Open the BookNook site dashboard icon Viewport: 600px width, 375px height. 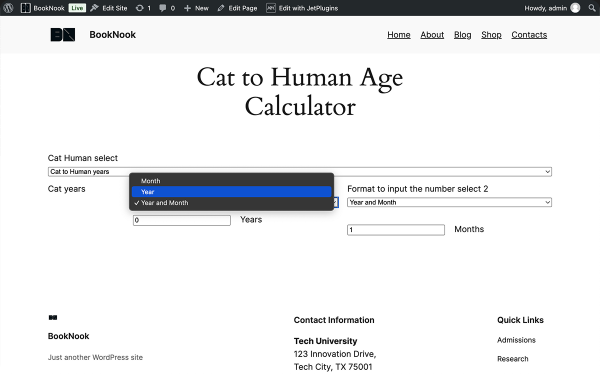[x=25, y=8]
